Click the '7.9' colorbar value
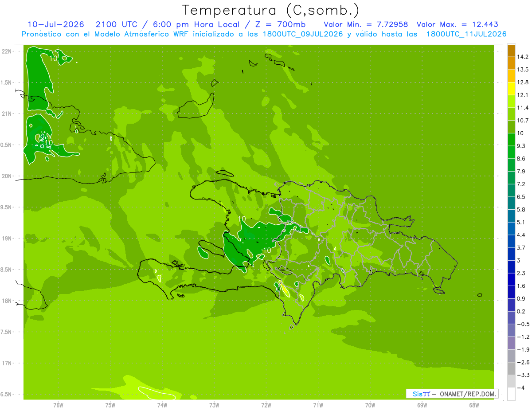Image resolution: width=532 pixels, height=411 pixels. (521, 171)
